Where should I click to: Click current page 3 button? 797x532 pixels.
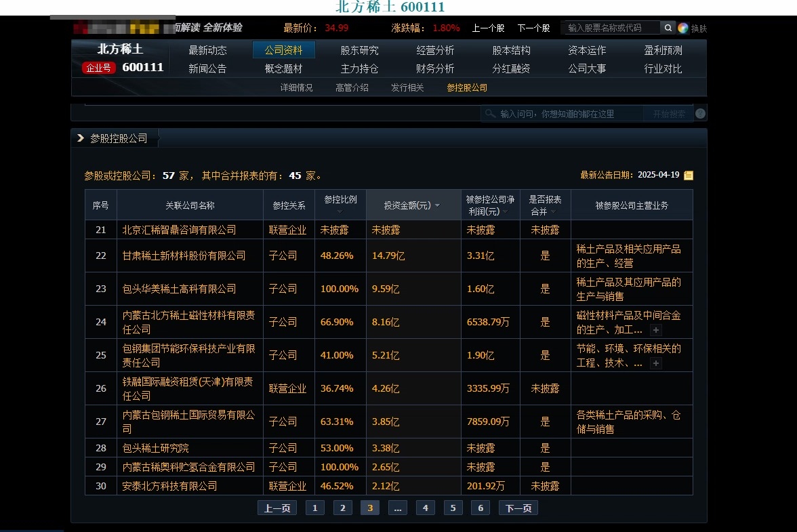pyautogui.click(x=370, y=508)
